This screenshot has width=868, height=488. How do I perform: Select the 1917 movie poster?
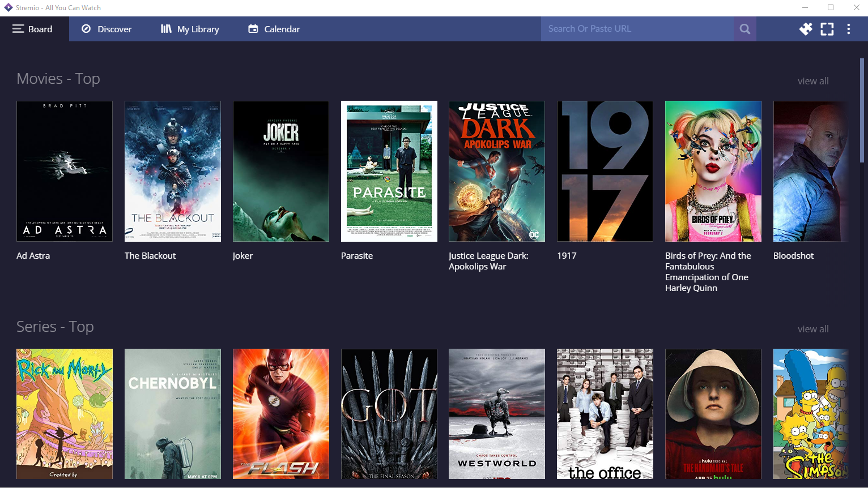point(605,171)
